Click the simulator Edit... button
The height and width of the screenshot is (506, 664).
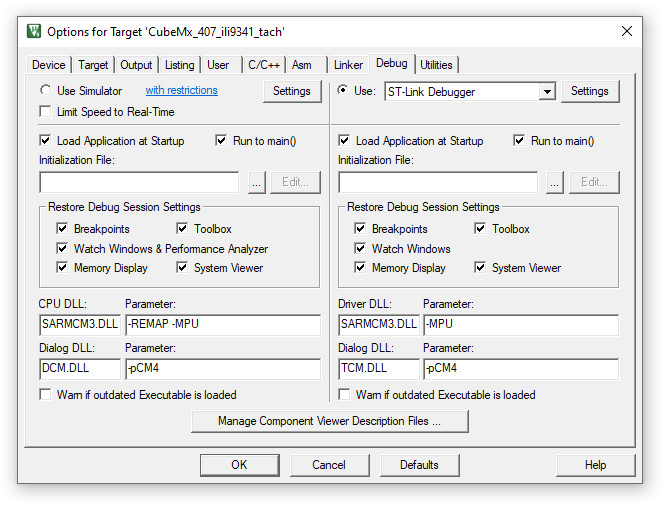295,182
